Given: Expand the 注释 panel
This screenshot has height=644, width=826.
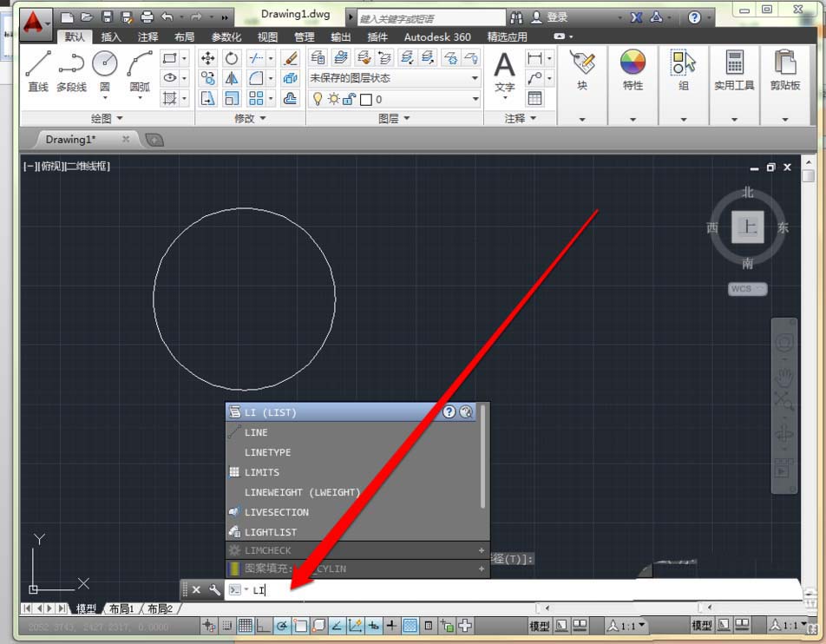Looking at the screenshot, I should coord(520,119).
